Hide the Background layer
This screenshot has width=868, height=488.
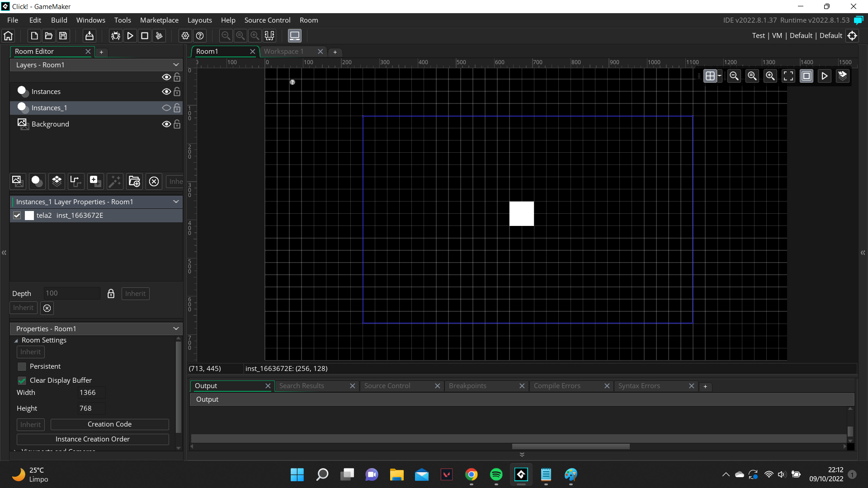click(166, 124)
